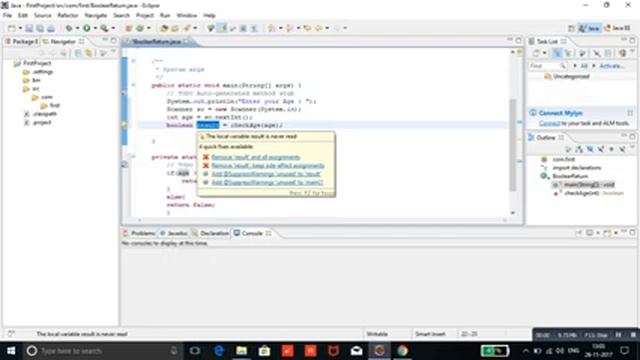Select the BooleanReturn.java editor tab

click(157, 42)
